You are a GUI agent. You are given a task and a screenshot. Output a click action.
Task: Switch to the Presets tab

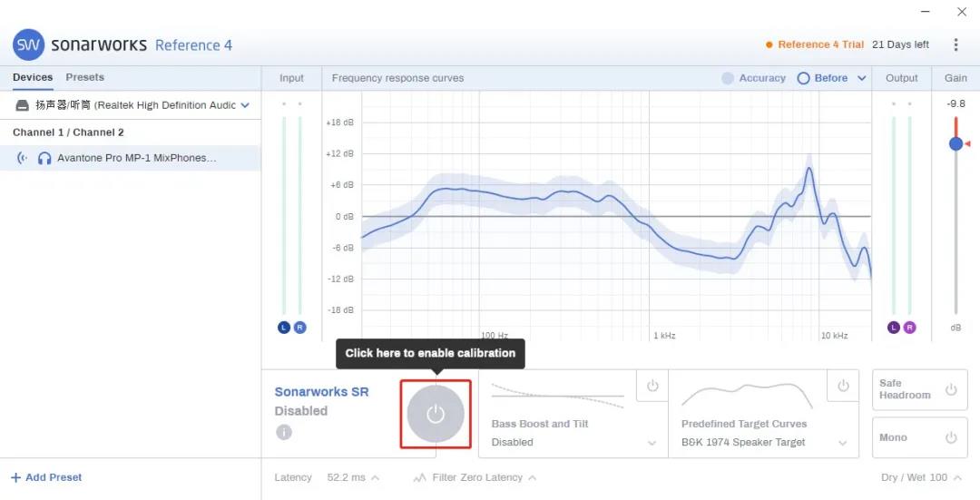tap(85, 77)
